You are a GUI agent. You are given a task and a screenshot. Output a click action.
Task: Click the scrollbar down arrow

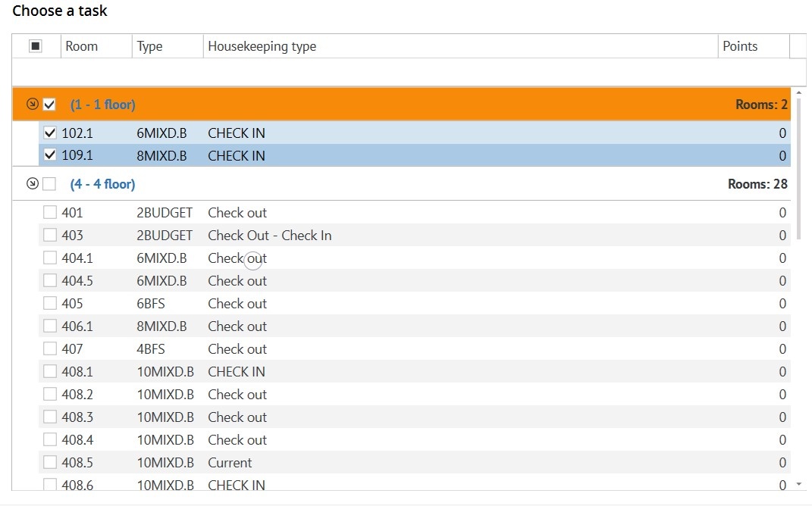(798, 484)
